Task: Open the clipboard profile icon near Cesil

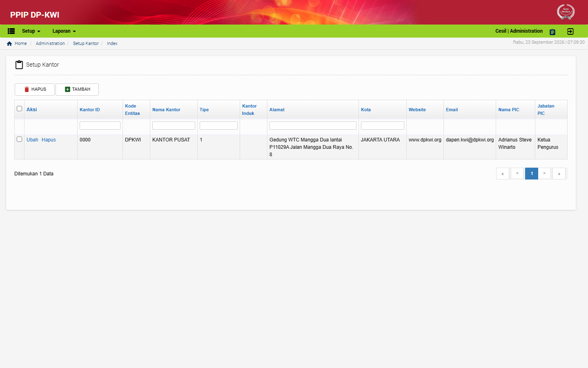Action: (552, 32)
